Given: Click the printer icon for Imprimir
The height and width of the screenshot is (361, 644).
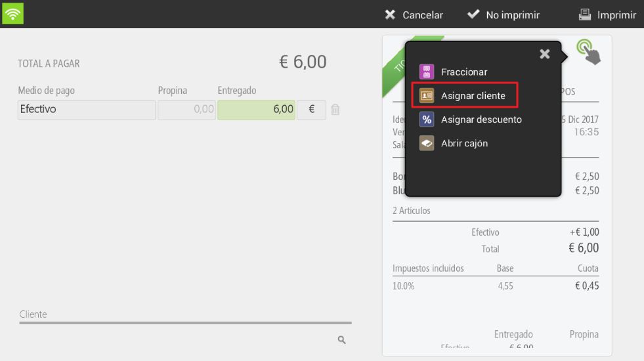Looking at the screenshot, I should (x=584, y=15).
